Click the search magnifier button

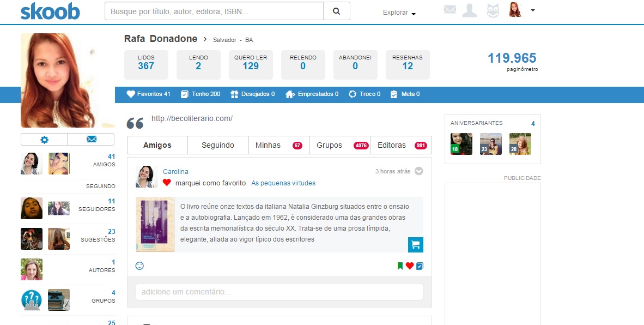coord(336,11)
